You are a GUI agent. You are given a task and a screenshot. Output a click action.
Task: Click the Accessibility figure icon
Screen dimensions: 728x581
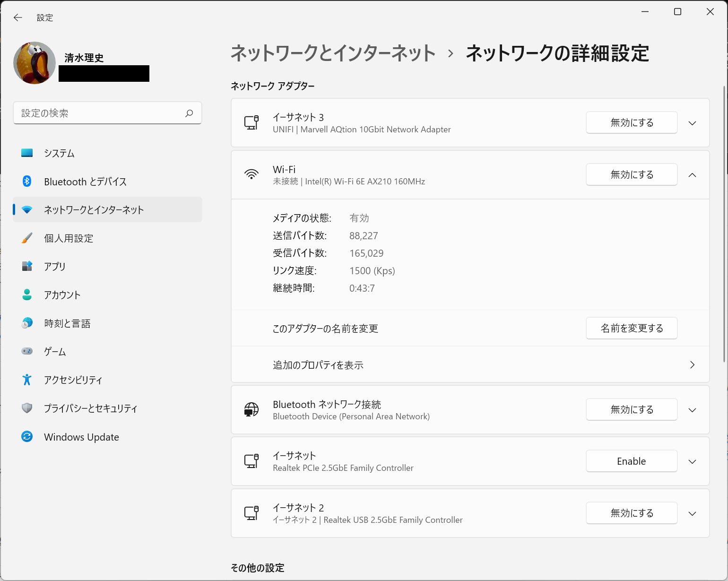27,380
